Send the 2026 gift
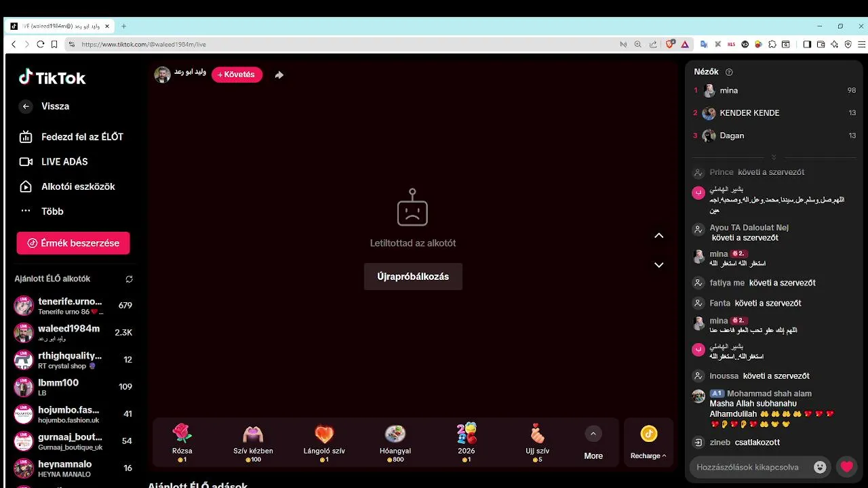Viewport: 868px width, 488px height. coord(467,443)
